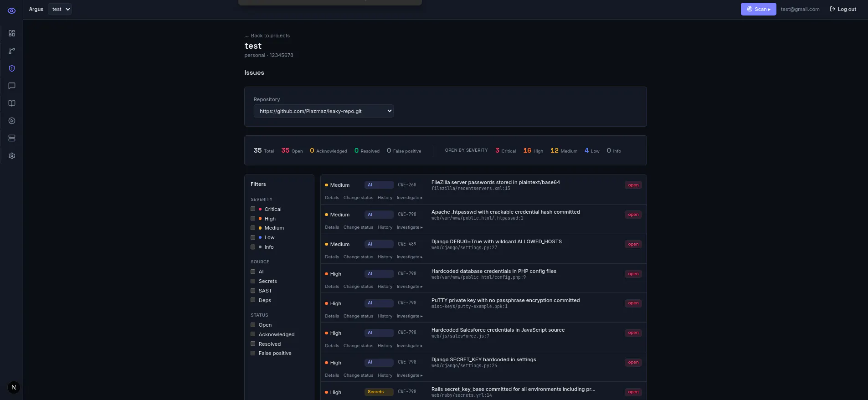Open Change status for FileZilla passwords issue
This screenshot has height=400, width=868.
pyautogui.click(x=358, y=198)
